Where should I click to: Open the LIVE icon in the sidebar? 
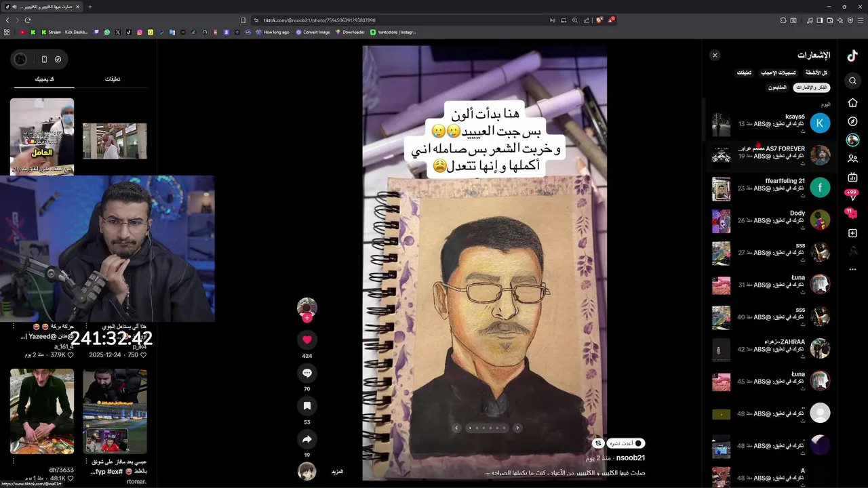tap(852, 178)
